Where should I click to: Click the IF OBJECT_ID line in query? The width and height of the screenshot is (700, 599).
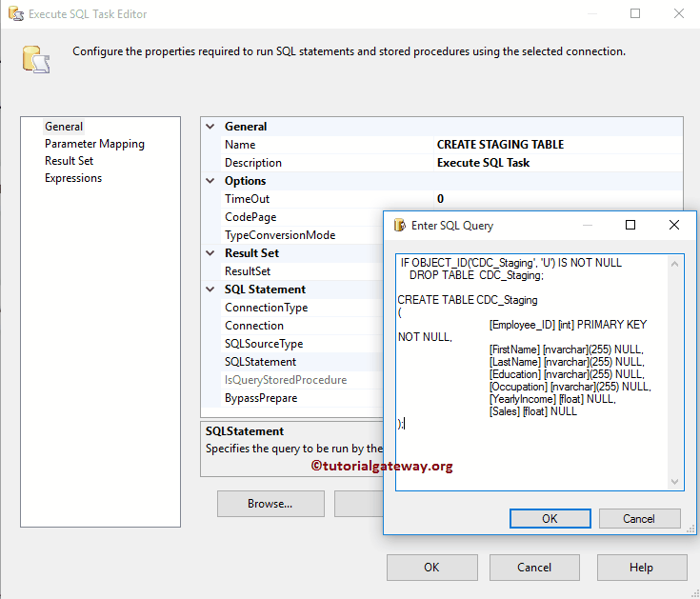[x=511, y=263]
